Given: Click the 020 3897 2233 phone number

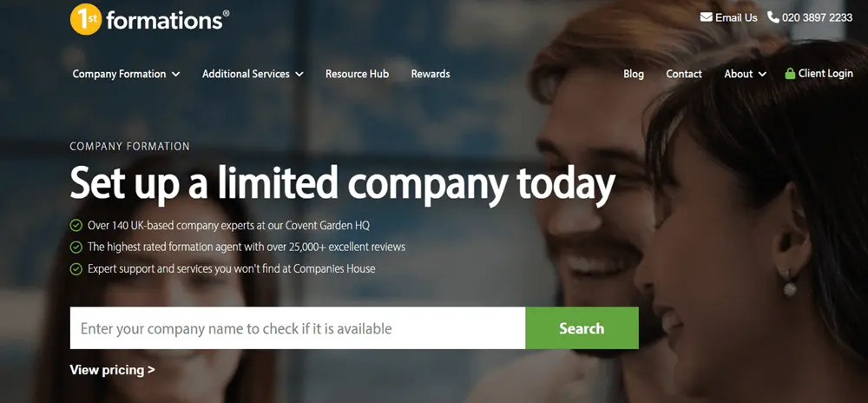Looking at the screenshot, I should 817,17.
